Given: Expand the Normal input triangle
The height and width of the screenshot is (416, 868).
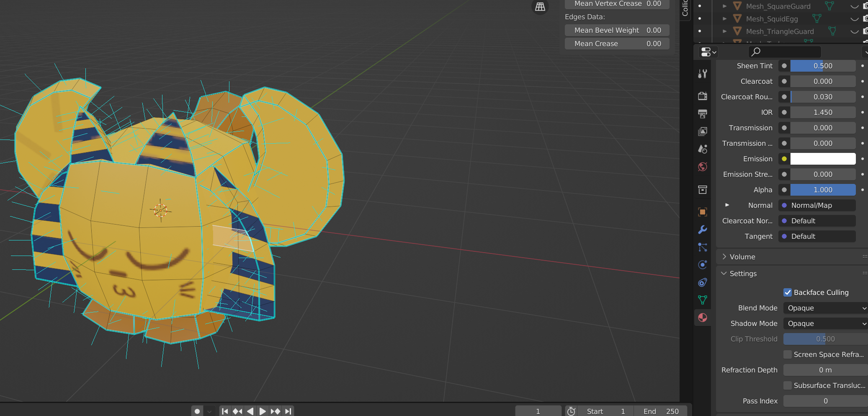Looking at the screenshot, I should (727, 205).
